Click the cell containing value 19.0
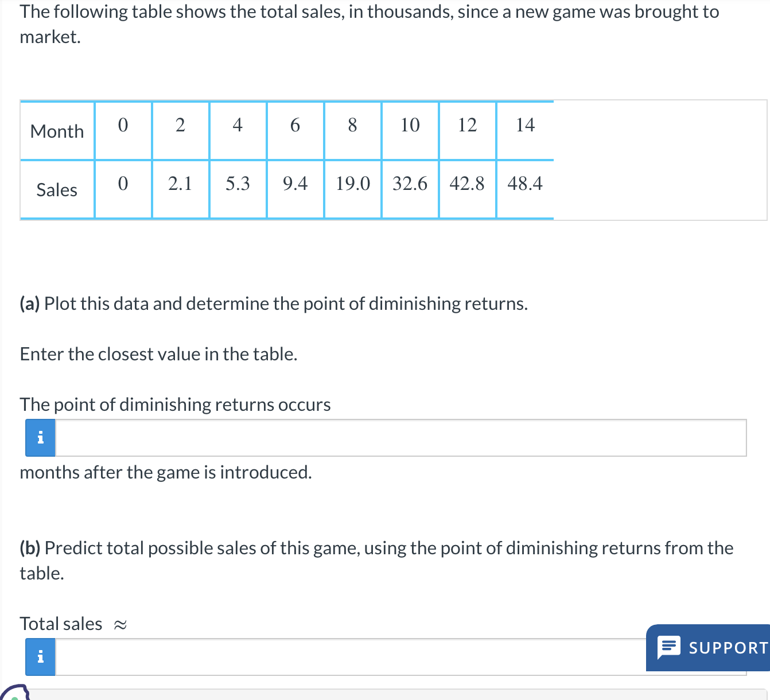 click(x=352, y=184)
